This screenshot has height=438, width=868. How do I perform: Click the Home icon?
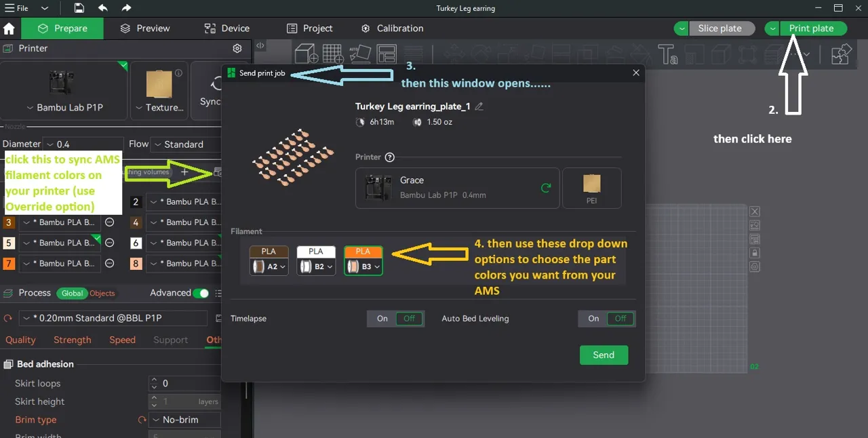click(9, 28)
